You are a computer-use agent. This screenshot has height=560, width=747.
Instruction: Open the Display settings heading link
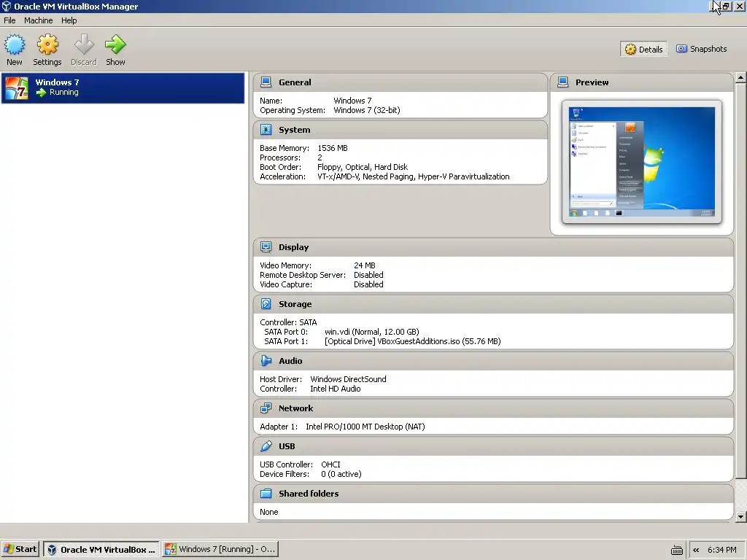click(293, 247)
